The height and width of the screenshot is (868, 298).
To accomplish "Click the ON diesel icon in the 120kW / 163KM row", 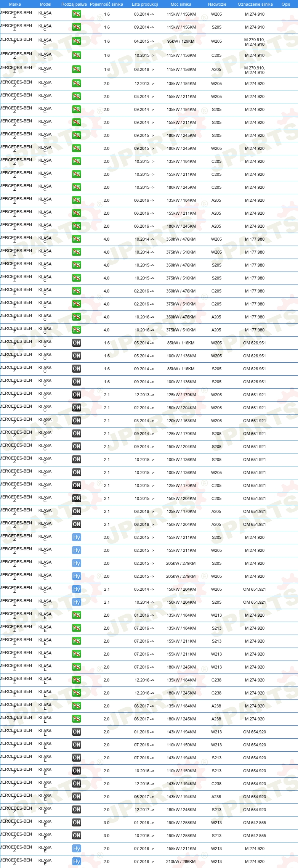I will point(77,421).
